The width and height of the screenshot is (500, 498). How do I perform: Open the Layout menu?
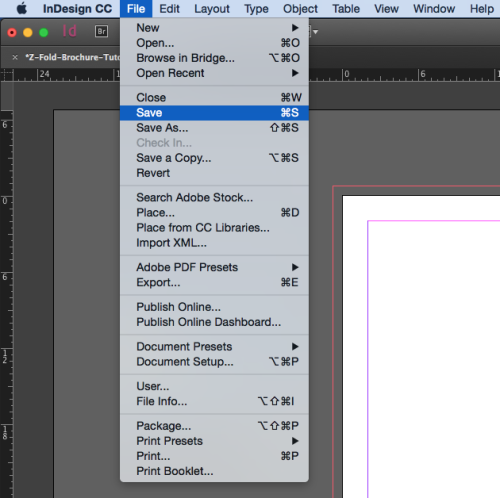coord(212,9)
